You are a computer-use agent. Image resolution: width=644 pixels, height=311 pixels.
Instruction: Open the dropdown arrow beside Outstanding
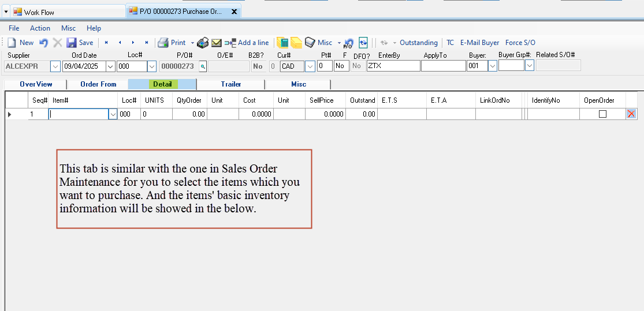pyautogui.click(x=394, y=43)
